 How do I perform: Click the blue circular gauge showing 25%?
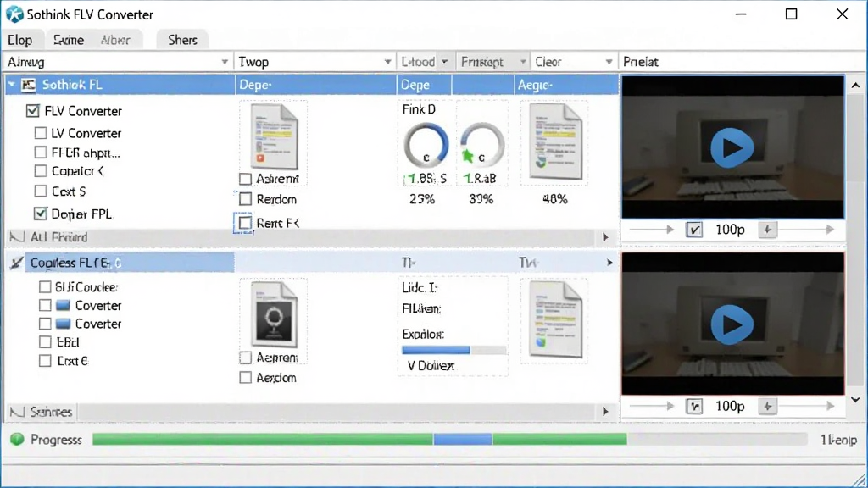(426, 146)
